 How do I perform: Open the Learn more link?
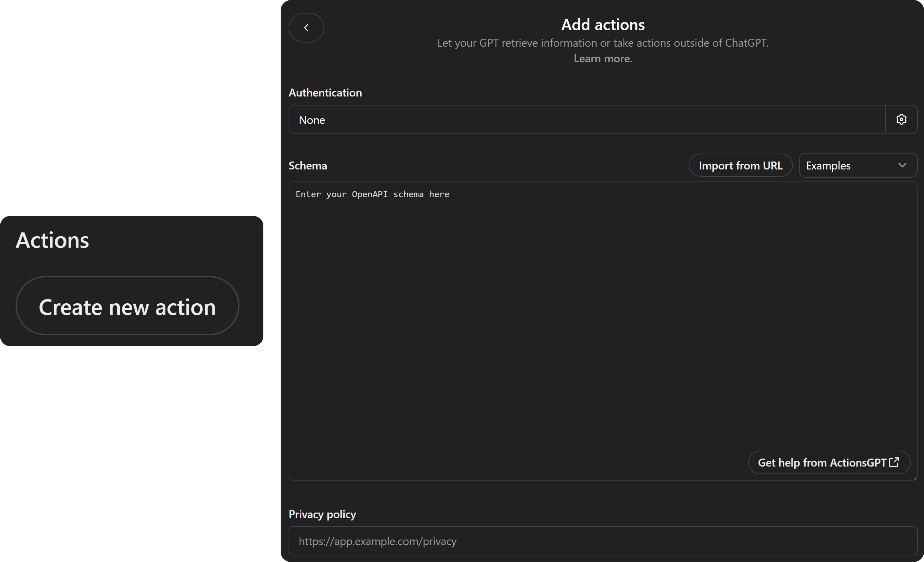pos(602,58)
